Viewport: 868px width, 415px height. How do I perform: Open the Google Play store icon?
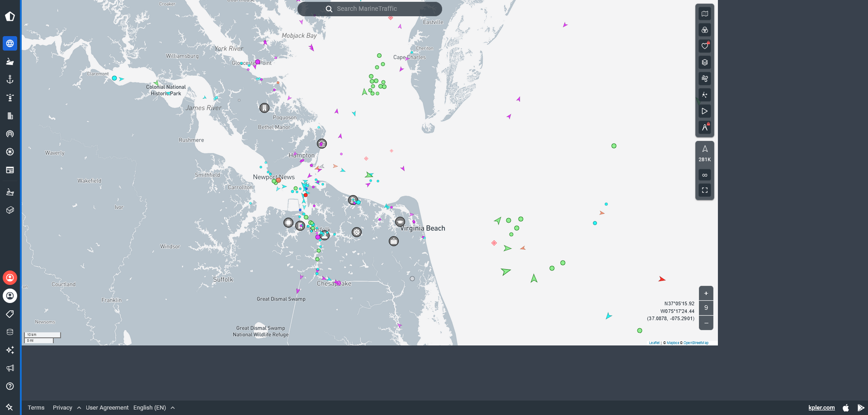coord(861,407)
